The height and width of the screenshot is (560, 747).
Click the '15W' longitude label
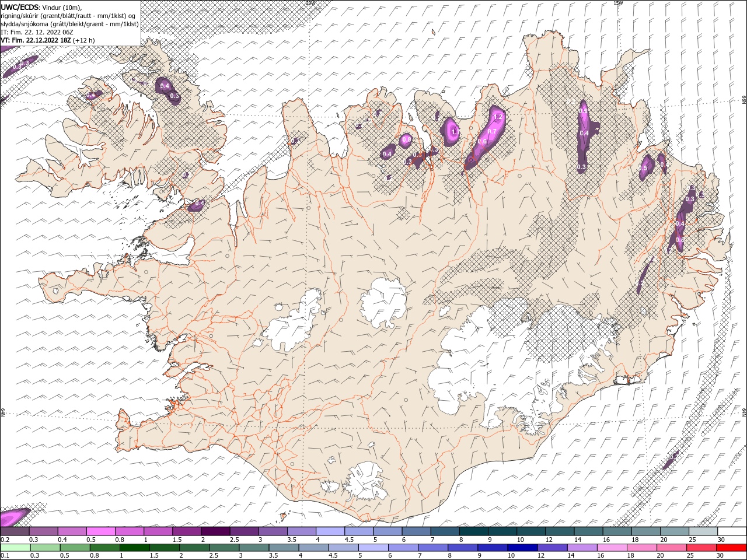tap(618, 3)
